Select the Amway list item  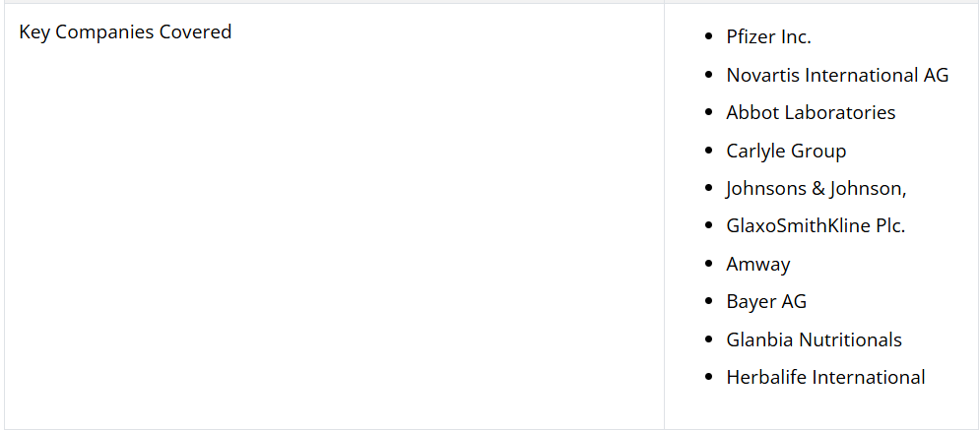(757, 265)
